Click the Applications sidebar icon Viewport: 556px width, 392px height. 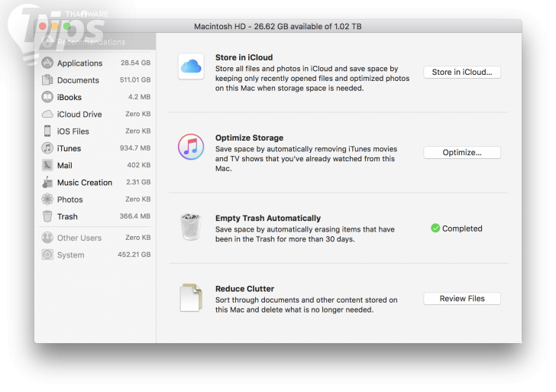[47, 63]
